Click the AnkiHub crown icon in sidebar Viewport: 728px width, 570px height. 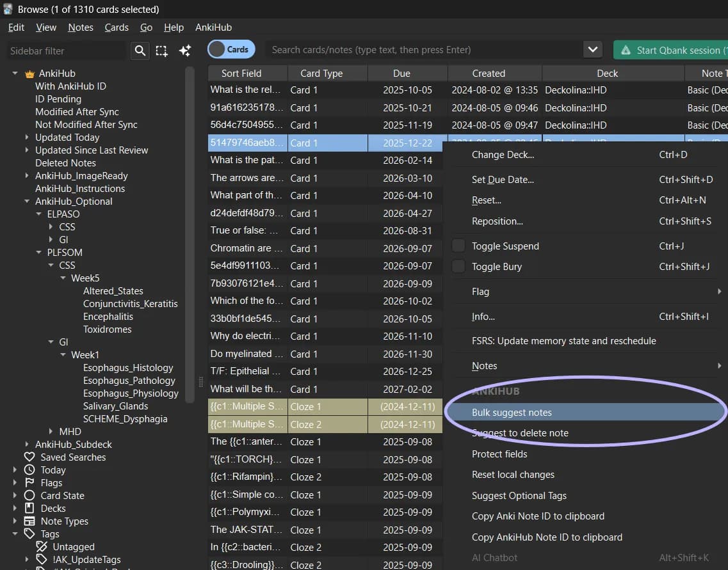pos(29,74)
